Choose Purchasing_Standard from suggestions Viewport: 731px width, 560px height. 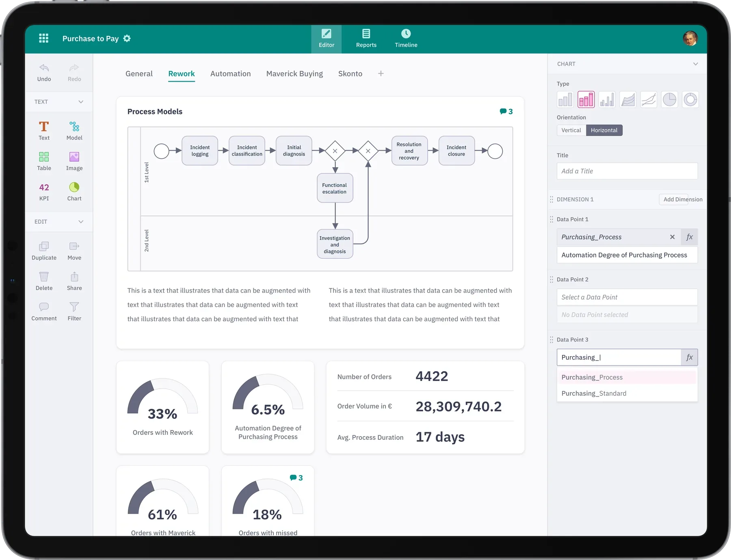click(x=627, y=394)
